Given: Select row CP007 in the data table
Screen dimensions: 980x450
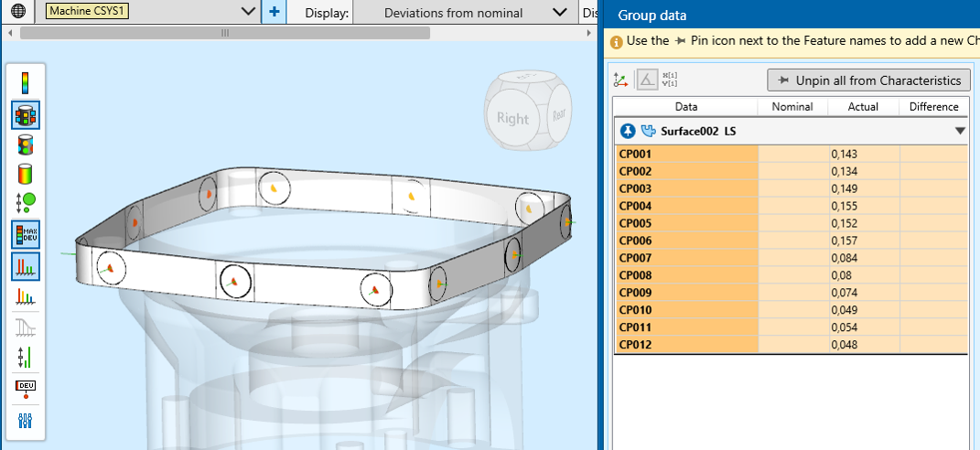Looking at the screenshot, I should [791, 258].
